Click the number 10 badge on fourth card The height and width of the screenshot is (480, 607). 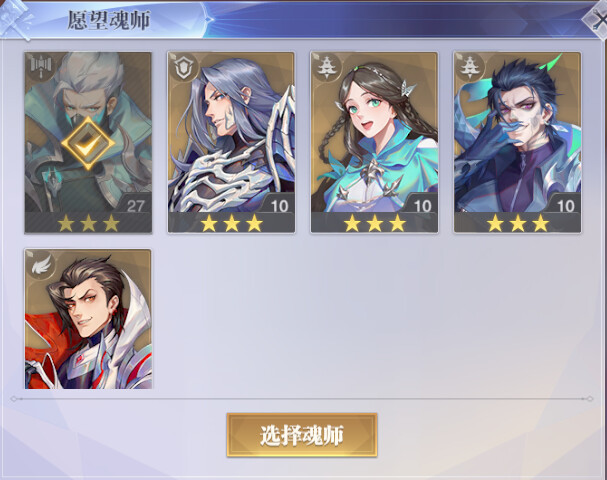pos(566,206)
